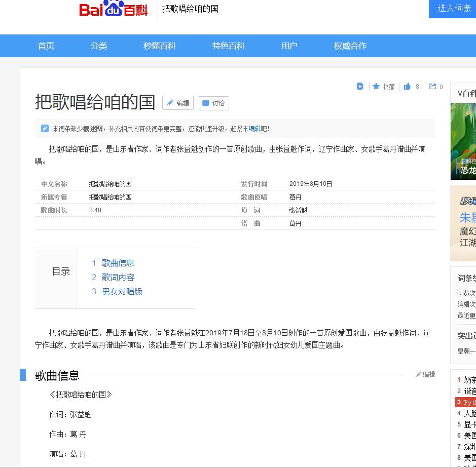The width and height of the screenshot is (476, 468).
Task: Click the 讨论 button beside the title
Action: click(x=213, y=103)
